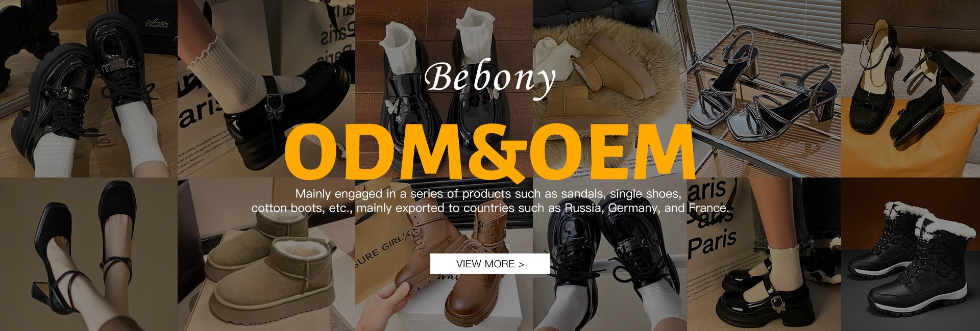The height and width of the screenshot is (331, 980).
Task: Open the butterfly-buckle Mary Jane shoe photo
Action: point(266,89)
